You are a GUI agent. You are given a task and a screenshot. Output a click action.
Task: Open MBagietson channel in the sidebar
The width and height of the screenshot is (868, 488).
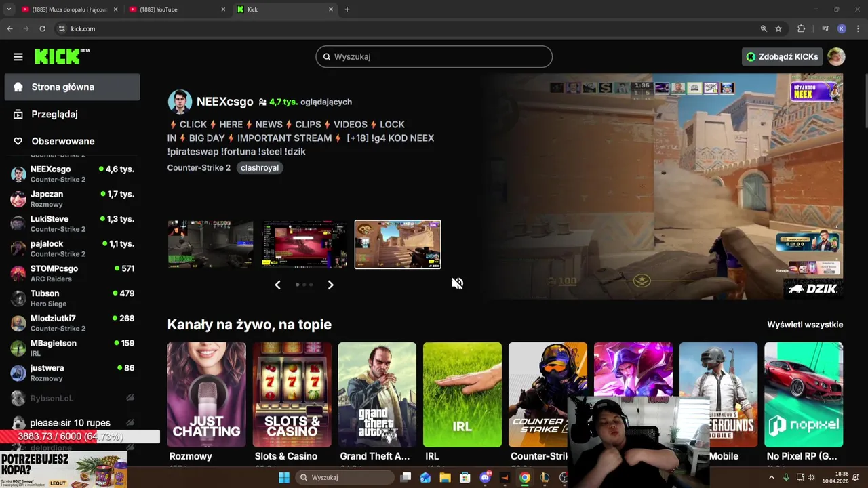[x=73, y=348]
